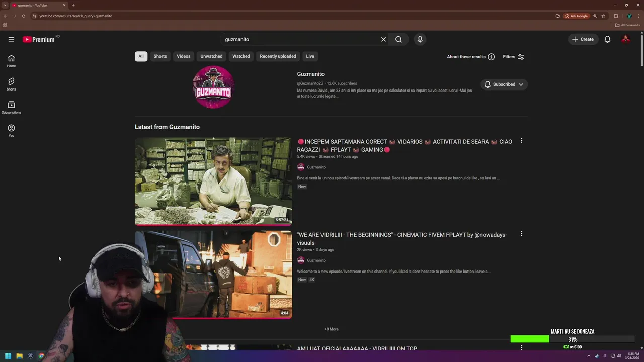
Task: Open the 4:04 cinematic video thumbnail
Action: [213, 275]
